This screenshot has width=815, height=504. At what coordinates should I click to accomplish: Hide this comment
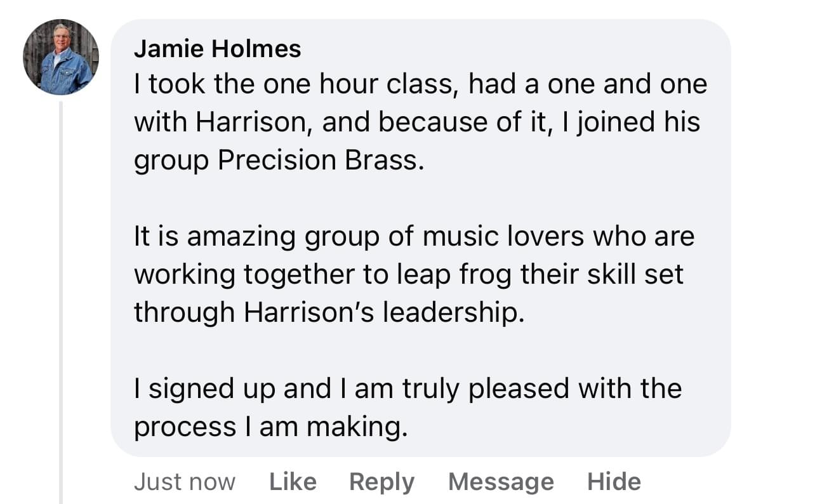tap(614, 482)
